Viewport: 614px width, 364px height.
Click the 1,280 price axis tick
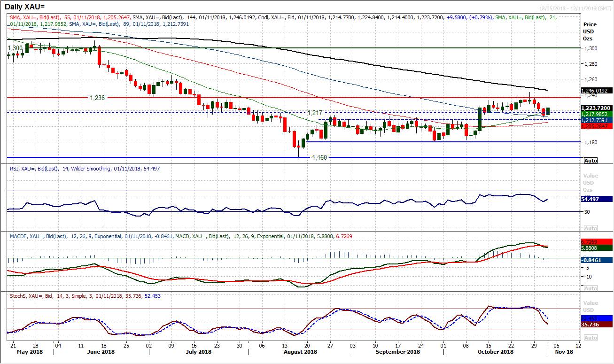tap(590, 64)
